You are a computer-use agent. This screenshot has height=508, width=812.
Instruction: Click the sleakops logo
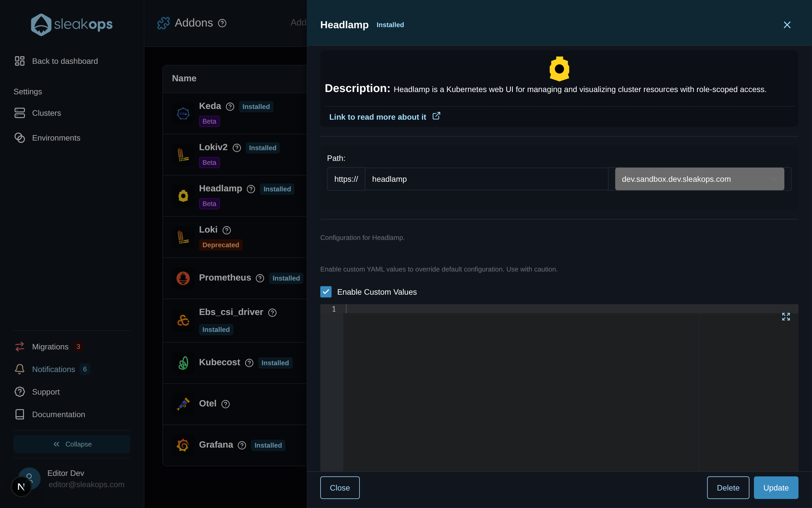(72, 25)
